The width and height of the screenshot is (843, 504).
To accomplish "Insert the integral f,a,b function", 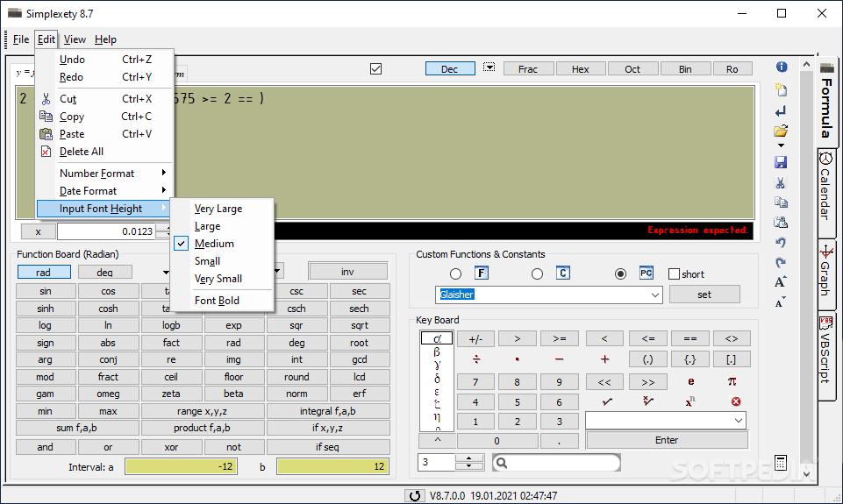I will pos(328,411).
